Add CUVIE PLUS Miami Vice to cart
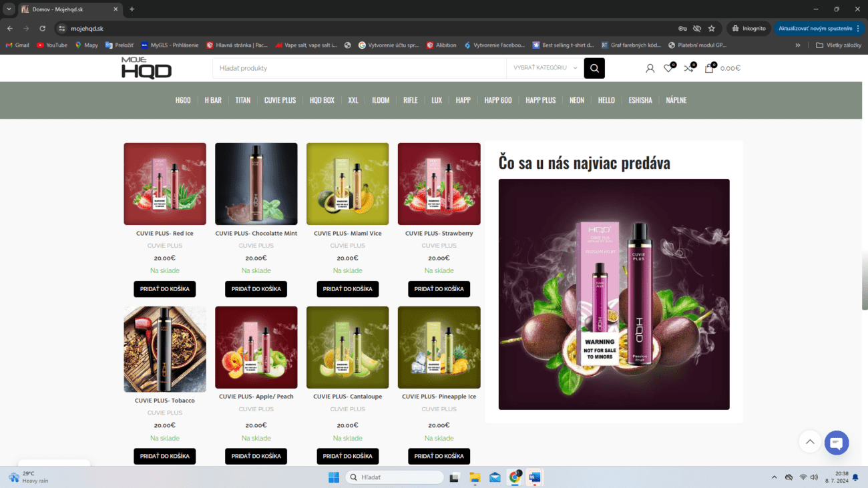Viewport: 868px width, 488px height. tap(348, 289)
